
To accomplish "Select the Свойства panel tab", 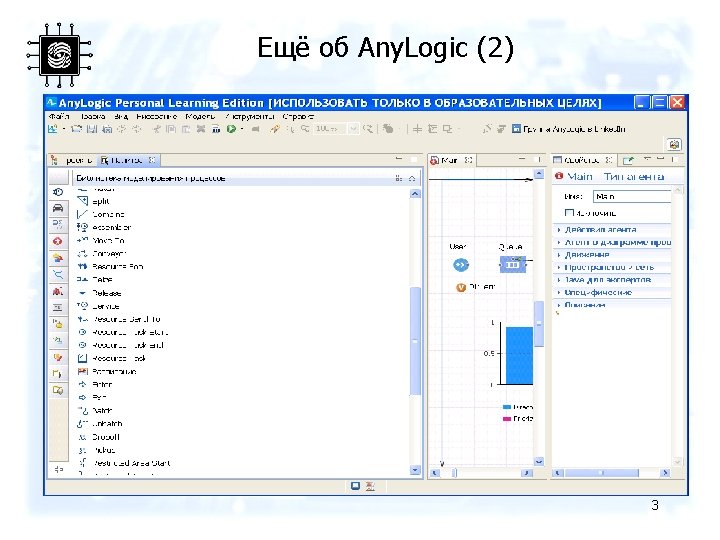I will pyautogui.click(x=582, y=160).
